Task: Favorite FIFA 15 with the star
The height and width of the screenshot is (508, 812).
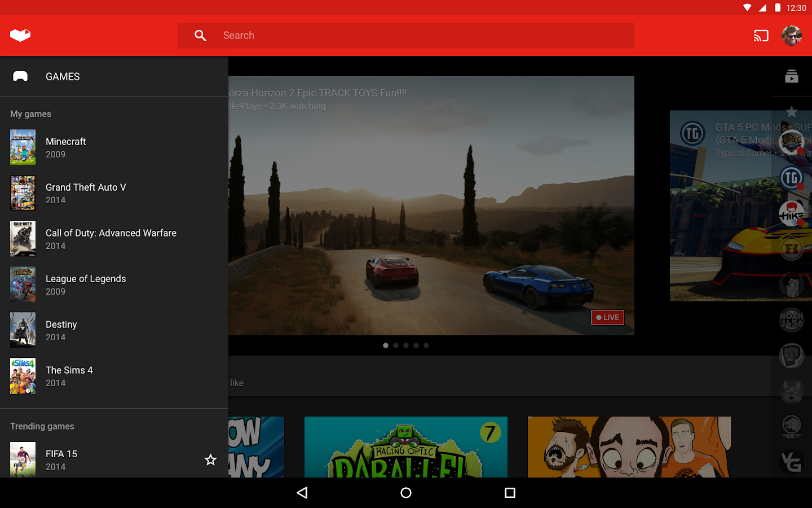Action: [x=210, y=460]
